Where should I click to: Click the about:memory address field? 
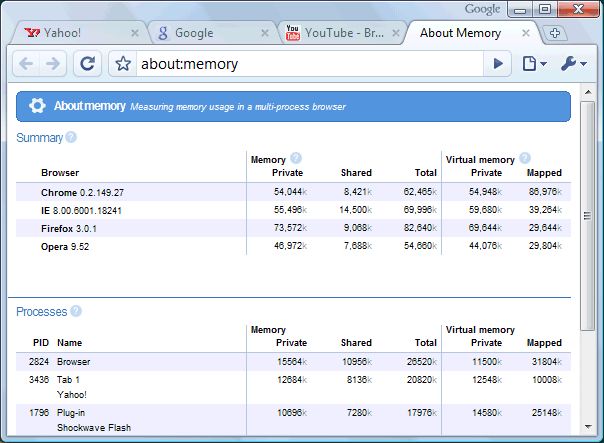[x=309, y=64]
